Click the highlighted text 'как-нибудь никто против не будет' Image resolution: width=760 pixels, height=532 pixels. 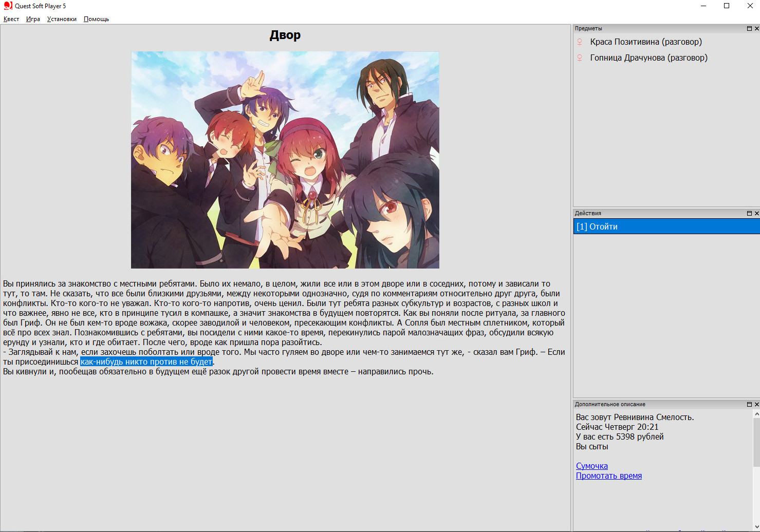click(146, 362)
